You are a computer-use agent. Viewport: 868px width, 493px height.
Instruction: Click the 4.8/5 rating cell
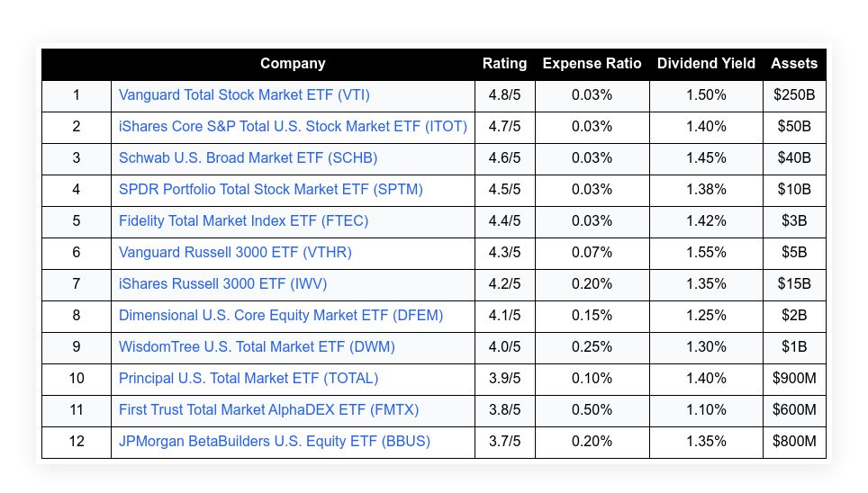point(504,94)
